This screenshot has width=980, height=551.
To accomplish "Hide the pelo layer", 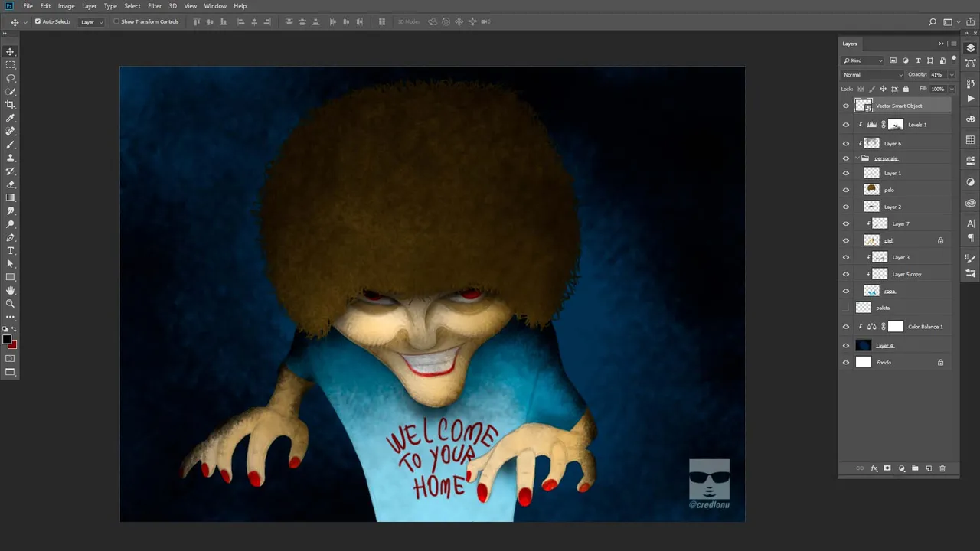I will 846,190.
